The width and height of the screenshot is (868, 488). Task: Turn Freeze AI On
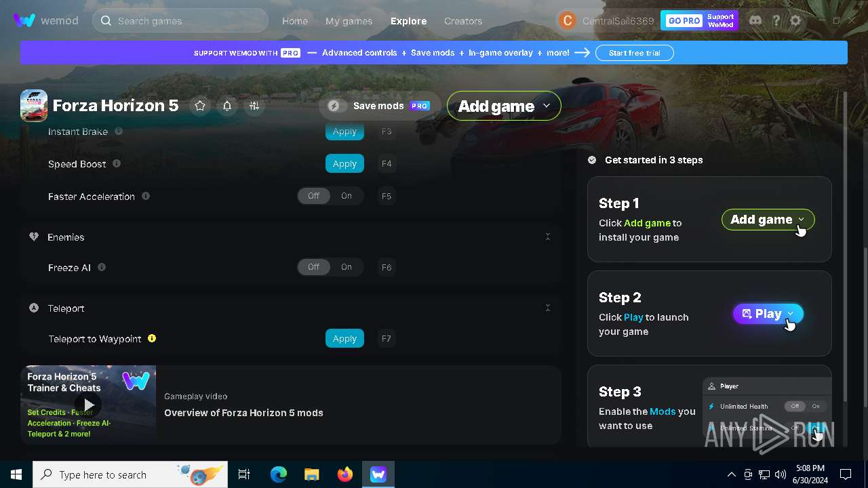click(347, 267)
